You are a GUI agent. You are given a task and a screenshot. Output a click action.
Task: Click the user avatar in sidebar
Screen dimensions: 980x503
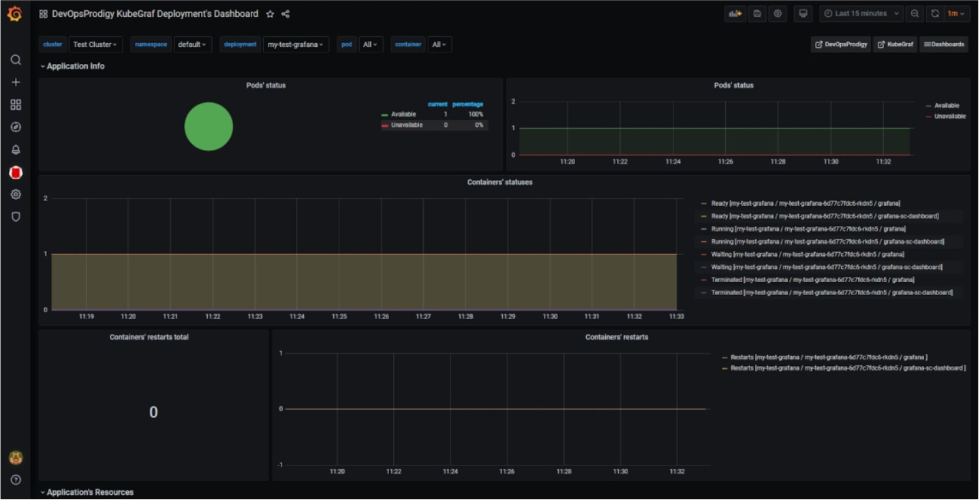pyautogui.click(x=16, y=458)
